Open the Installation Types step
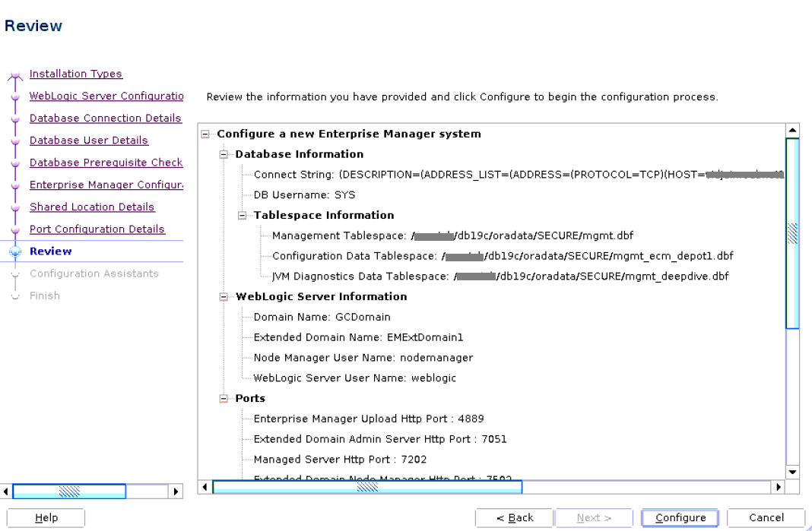The image size is (812, 531). coord(75,74)
